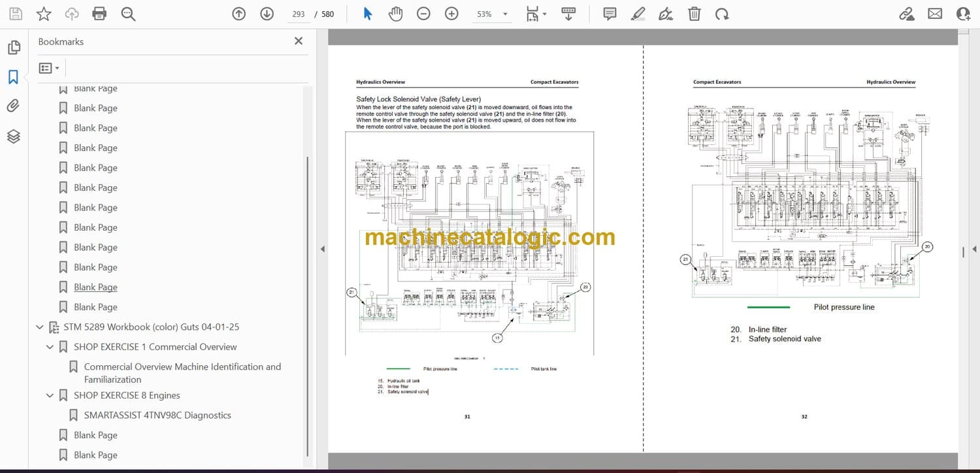Open the STM 5289 Workbook (color) Guts bookmark
This screenshot has height=473, width=980.
pyautogui.click(x=152, y=327)
